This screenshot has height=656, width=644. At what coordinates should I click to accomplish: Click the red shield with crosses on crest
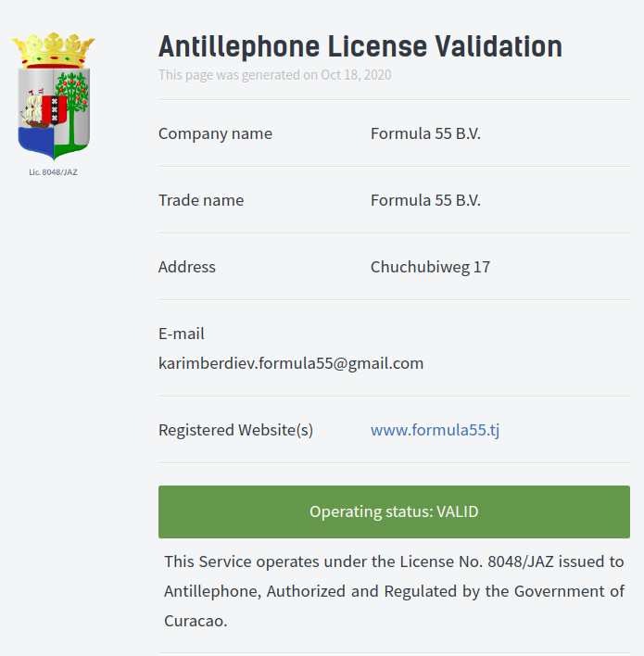tap(55, 109)
